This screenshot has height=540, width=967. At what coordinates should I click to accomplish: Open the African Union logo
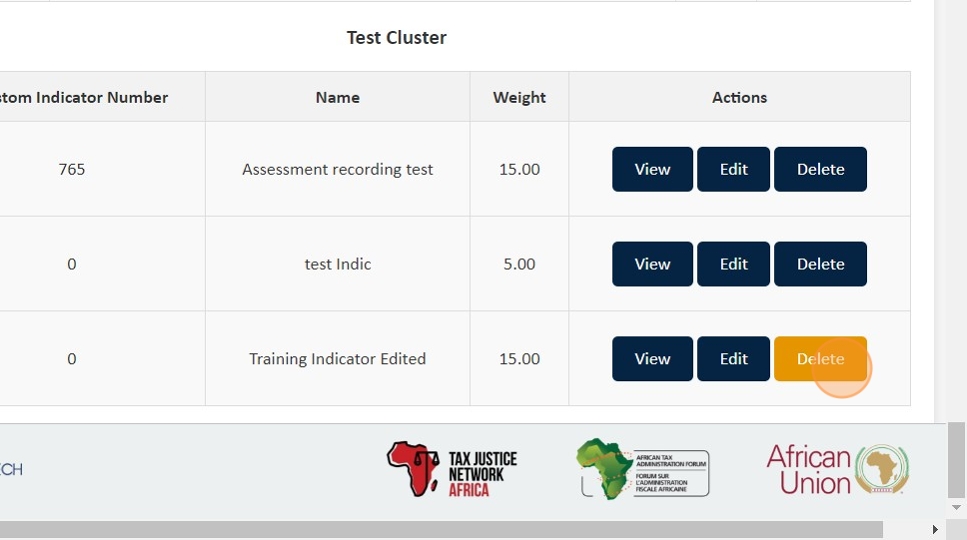click(837, 470)
